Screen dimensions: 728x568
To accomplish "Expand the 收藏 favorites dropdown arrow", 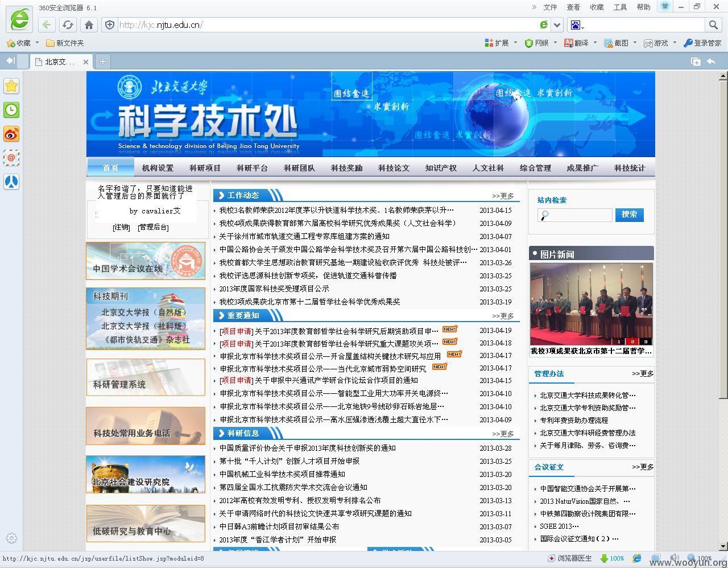I will point(37,43).
